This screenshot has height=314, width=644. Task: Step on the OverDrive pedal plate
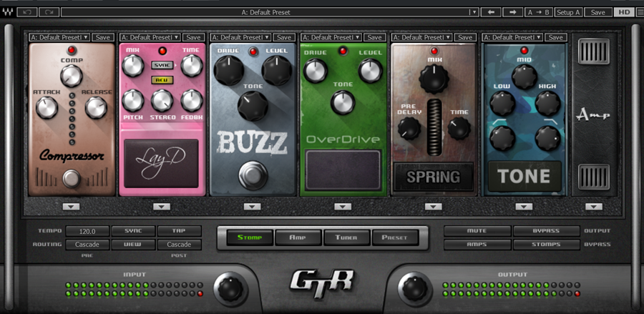(343, 170)
